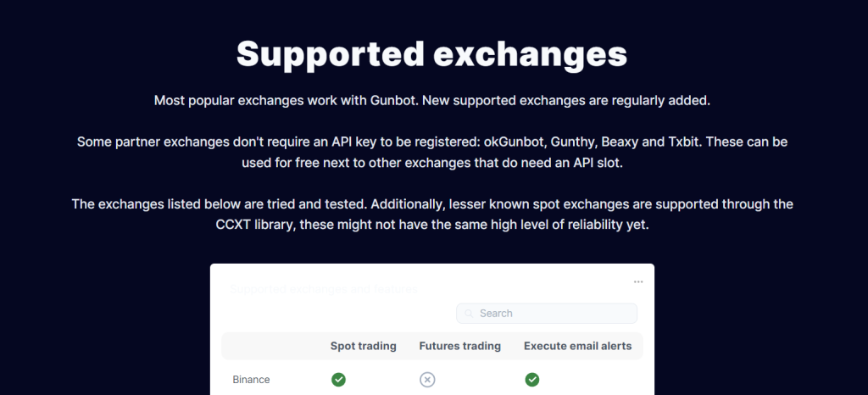Sort by Spot trading column header
The width and height of the screenshot is (868, 395).
363,347
